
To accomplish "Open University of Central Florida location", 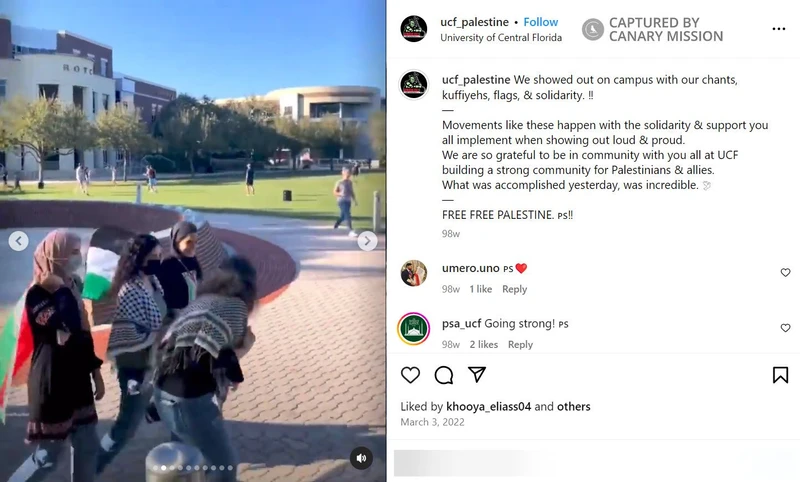I will click(x=501, y=38).
